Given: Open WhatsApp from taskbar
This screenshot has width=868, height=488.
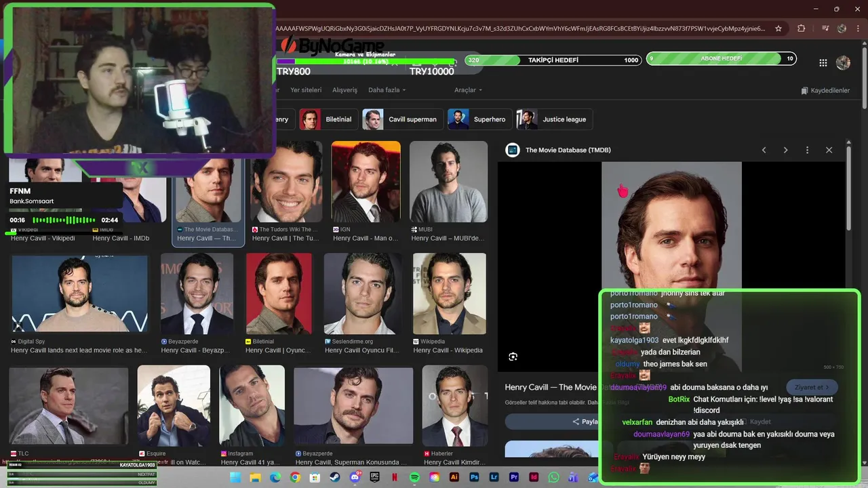Looking at the screenshot, I should point(553,478).
